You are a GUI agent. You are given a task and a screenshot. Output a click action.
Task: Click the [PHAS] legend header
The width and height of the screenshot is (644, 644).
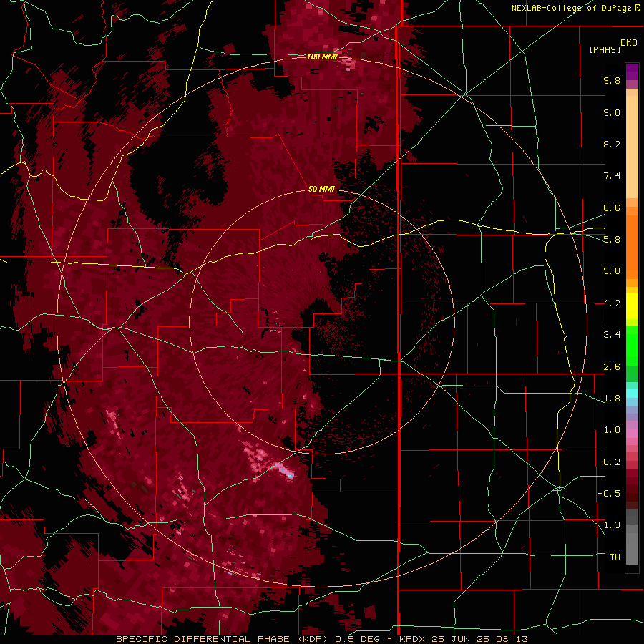[x=605, y=49]
